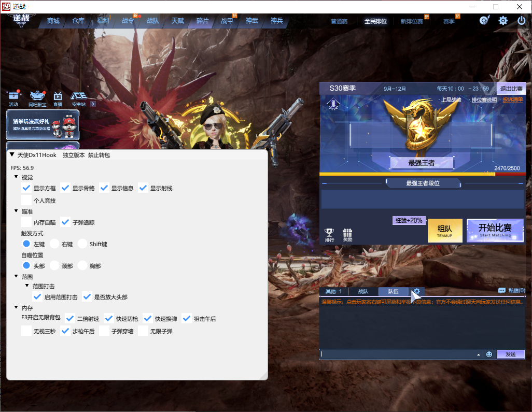This screenshot has height=412, width=532.
Task: Click the 网吧聚宝 icon
Action: (x=37, y=97)
